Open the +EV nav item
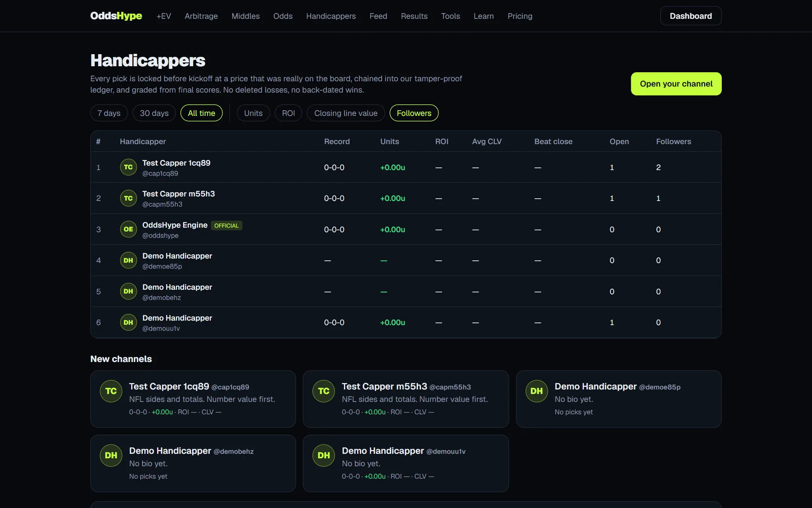 [164, 16]
